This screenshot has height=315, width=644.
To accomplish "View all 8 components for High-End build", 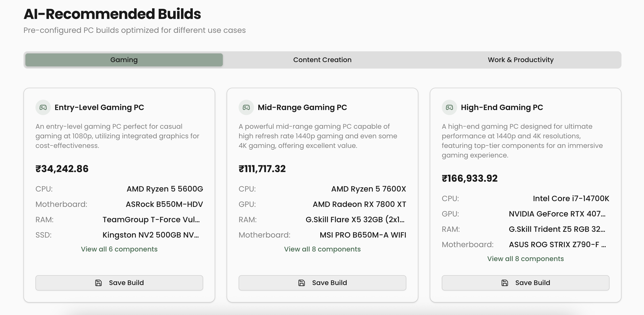I will click(525, 259).
